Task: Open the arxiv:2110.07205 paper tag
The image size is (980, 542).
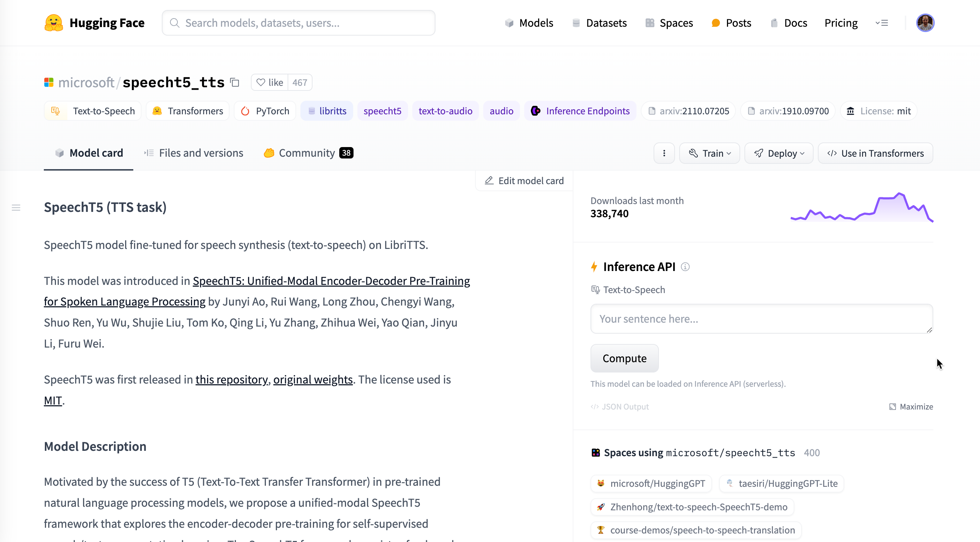Action: [688, 111]
